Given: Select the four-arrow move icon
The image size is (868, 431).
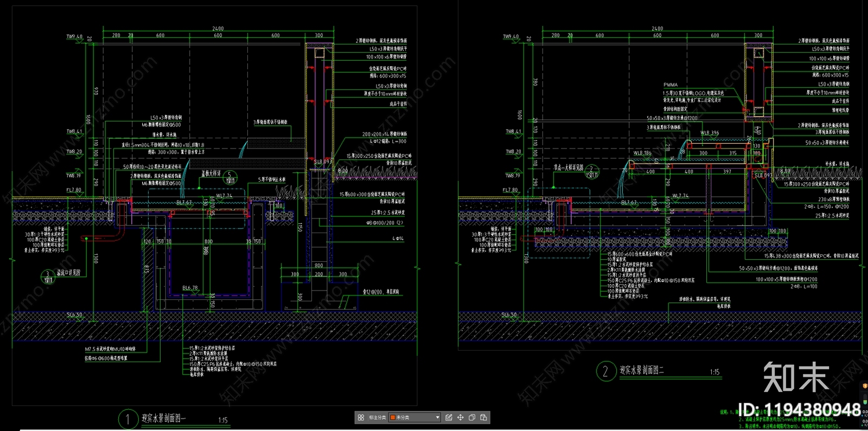Looking at the screenshot, I should [x=461, y=417].
